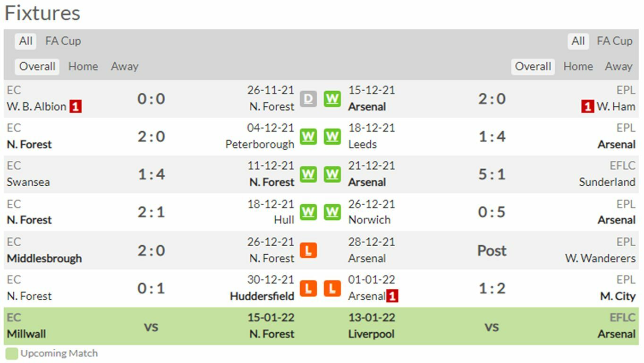Click W. B. Albion's red card indicator
This screenshot has width=644, height=363.
coord(76,107)
